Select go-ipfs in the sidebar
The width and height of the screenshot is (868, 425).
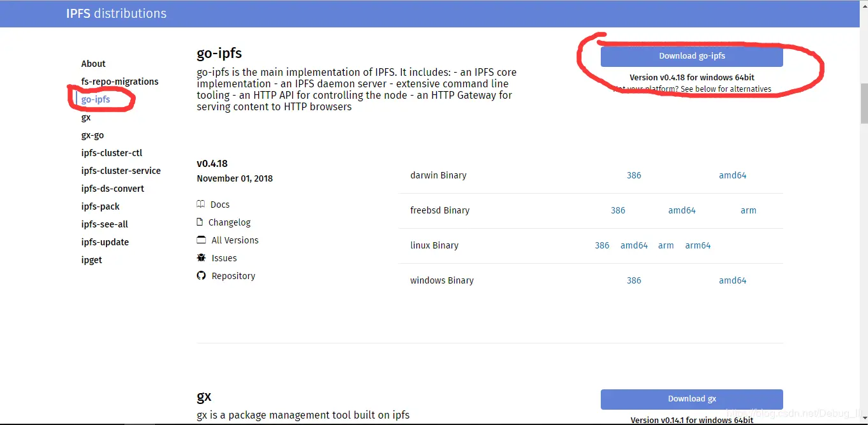[96, 99]
